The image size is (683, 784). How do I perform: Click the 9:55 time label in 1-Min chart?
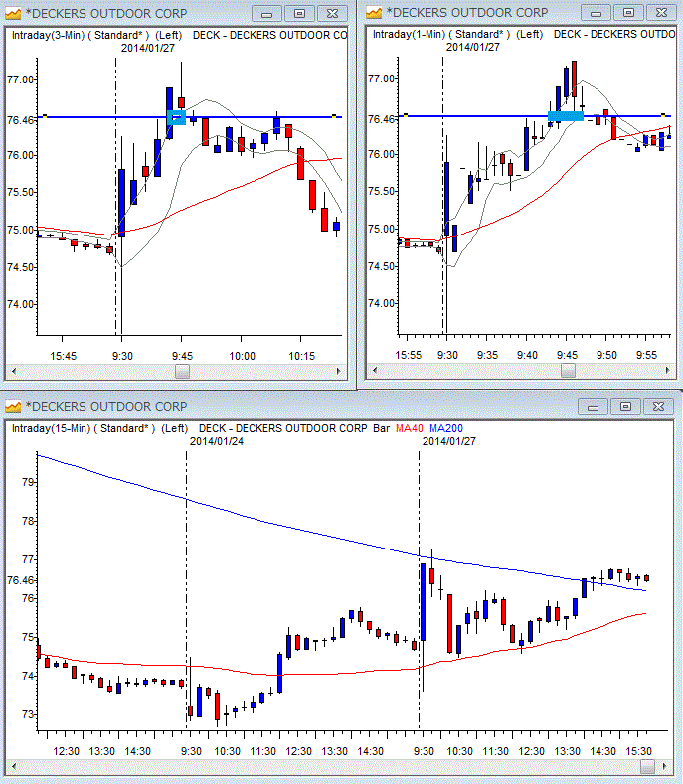646,355
